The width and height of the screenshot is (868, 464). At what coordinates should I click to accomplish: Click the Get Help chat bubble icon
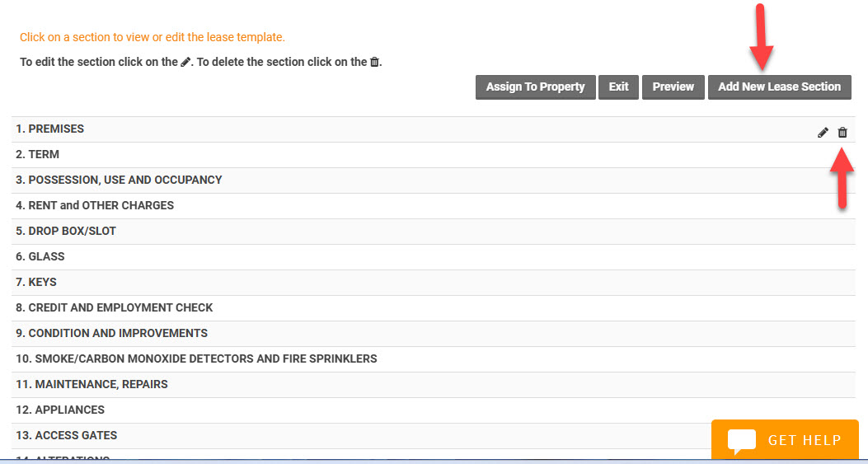pyautogui.click(x=742, y=441)
